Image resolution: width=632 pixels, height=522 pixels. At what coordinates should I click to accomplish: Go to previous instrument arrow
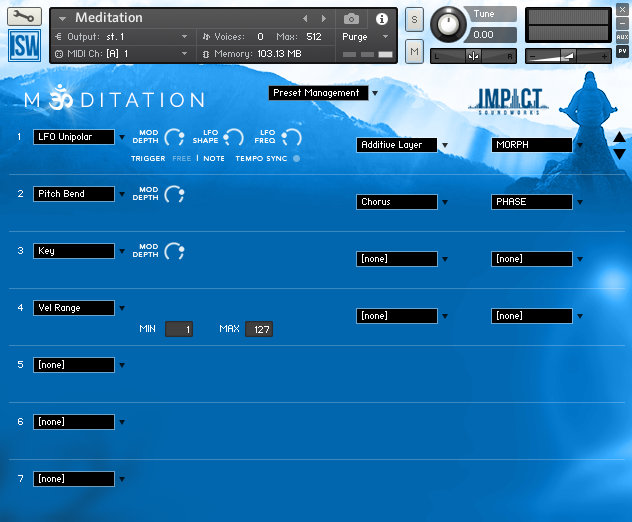305,19
